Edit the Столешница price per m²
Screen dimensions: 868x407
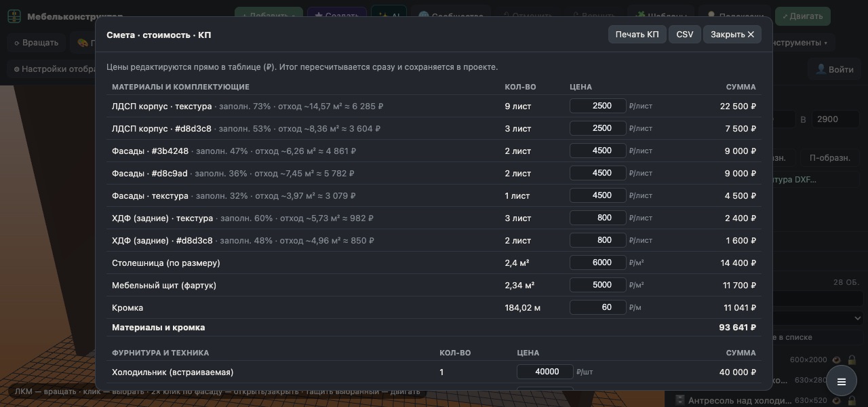[597, 263]
